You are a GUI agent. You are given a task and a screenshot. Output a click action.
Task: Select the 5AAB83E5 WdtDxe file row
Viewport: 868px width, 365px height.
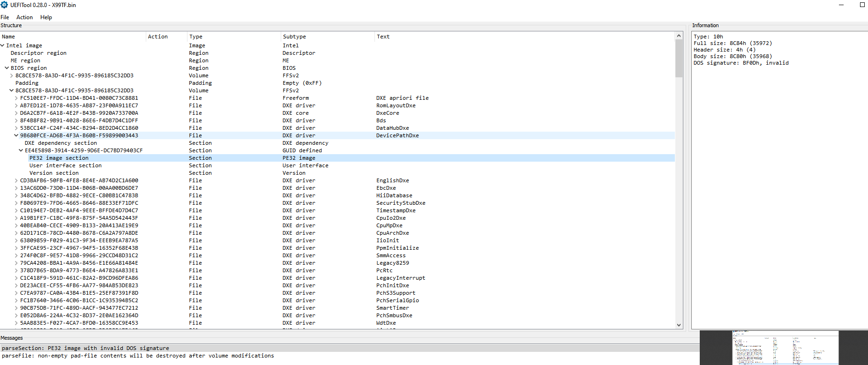coord(337,323)
